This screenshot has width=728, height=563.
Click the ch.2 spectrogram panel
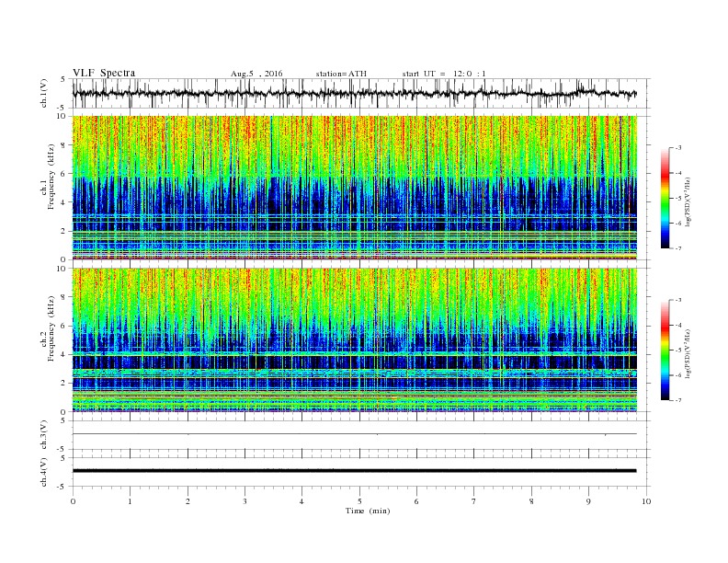(354, 340)
